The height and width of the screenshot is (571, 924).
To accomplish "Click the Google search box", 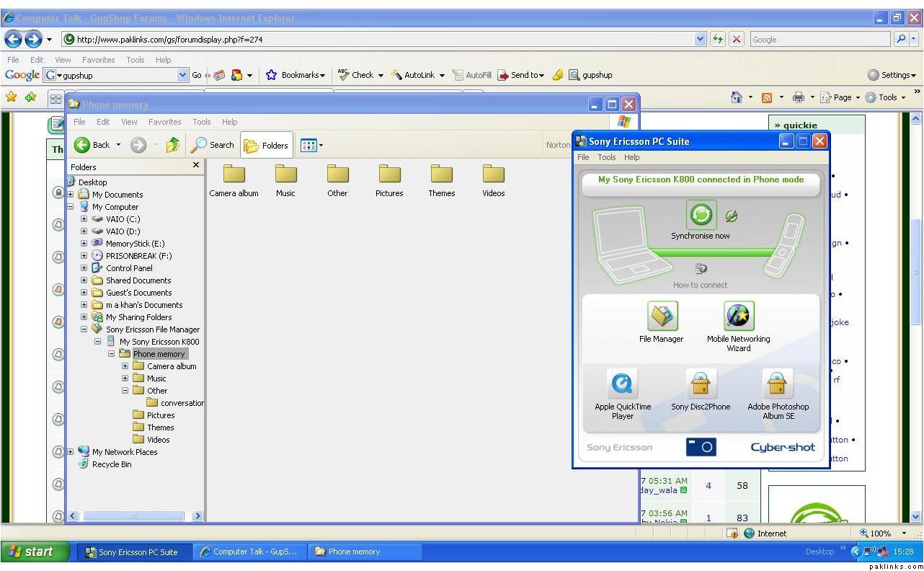I will coord(818,40).
